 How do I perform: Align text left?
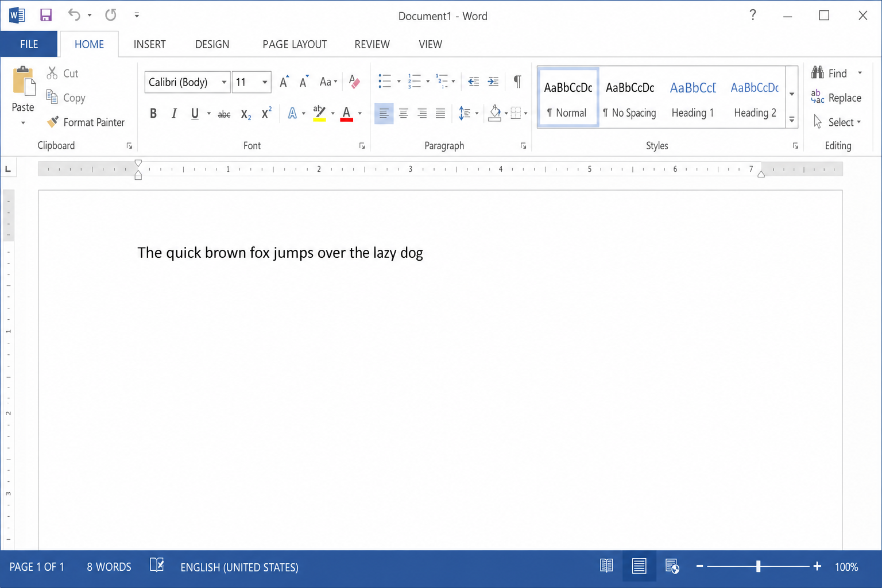point(384,114)
